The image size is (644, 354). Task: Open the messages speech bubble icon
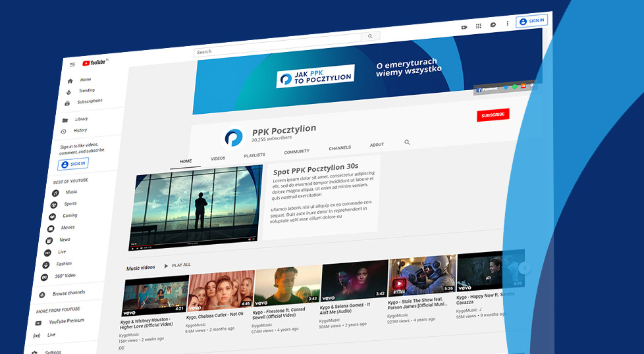pyautogui.click(x=493, y=24)
